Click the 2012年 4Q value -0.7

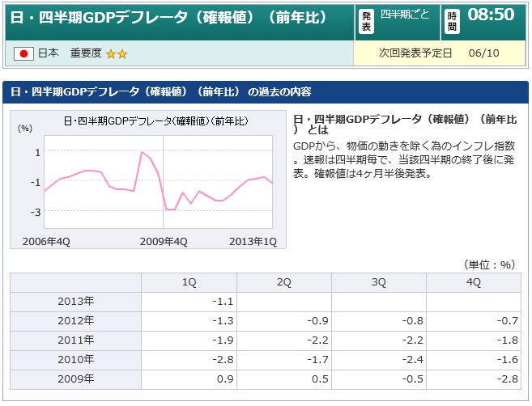[508, 321]
